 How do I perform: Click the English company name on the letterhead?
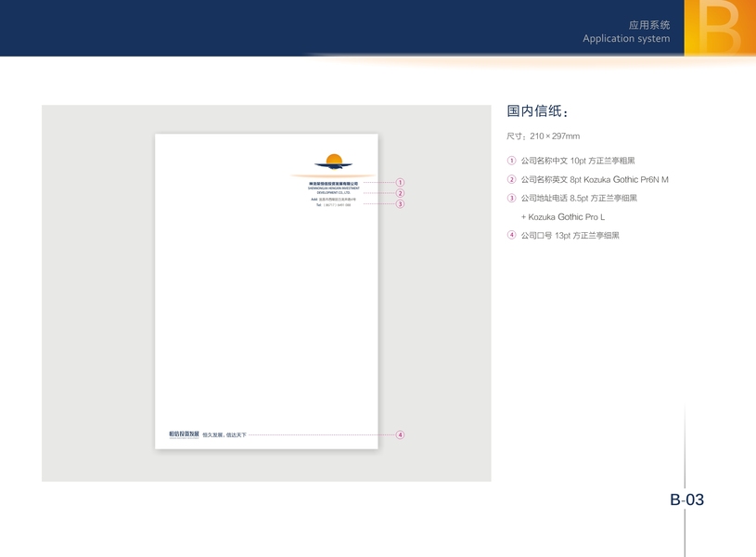tap(334, 190)
